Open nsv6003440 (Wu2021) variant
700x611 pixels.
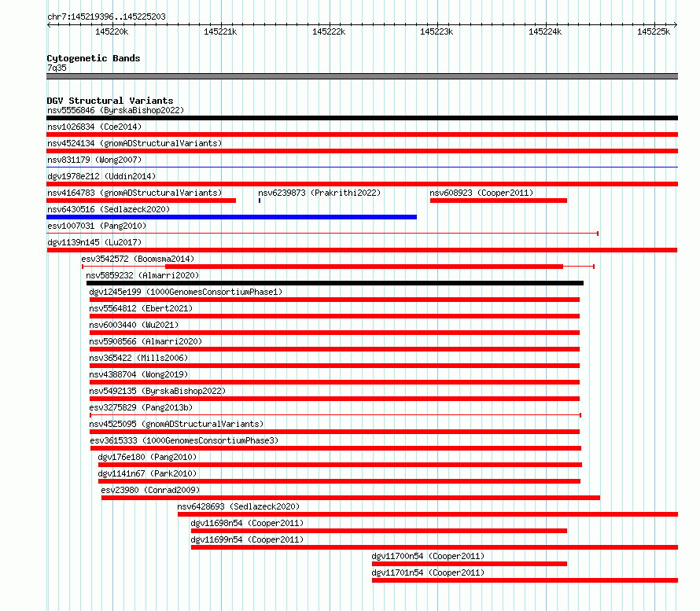tap(134, 325)
